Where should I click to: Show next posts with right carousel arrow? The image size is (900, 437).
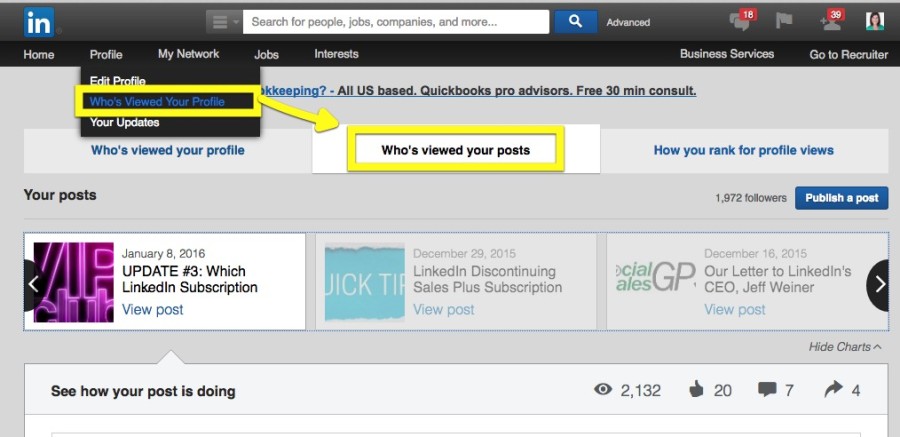tap(880, 285)
